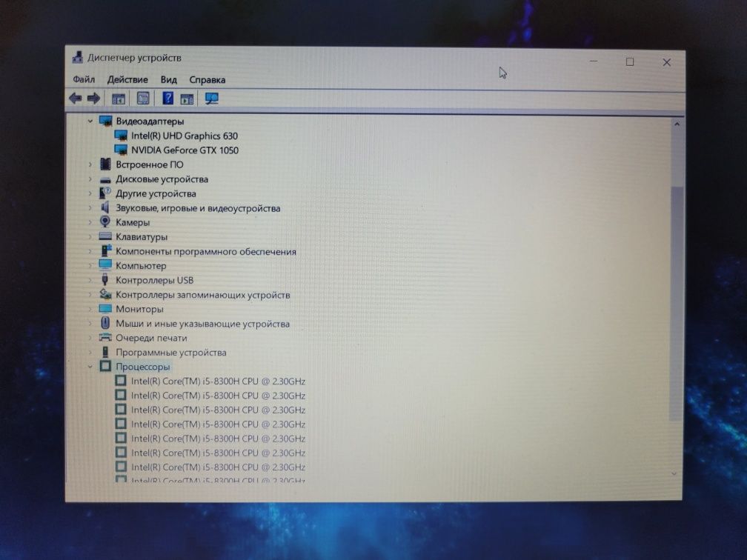Click the Device Manager title bar icon
The height and width of the screenshot is (560, 747).
pos(77,58)
